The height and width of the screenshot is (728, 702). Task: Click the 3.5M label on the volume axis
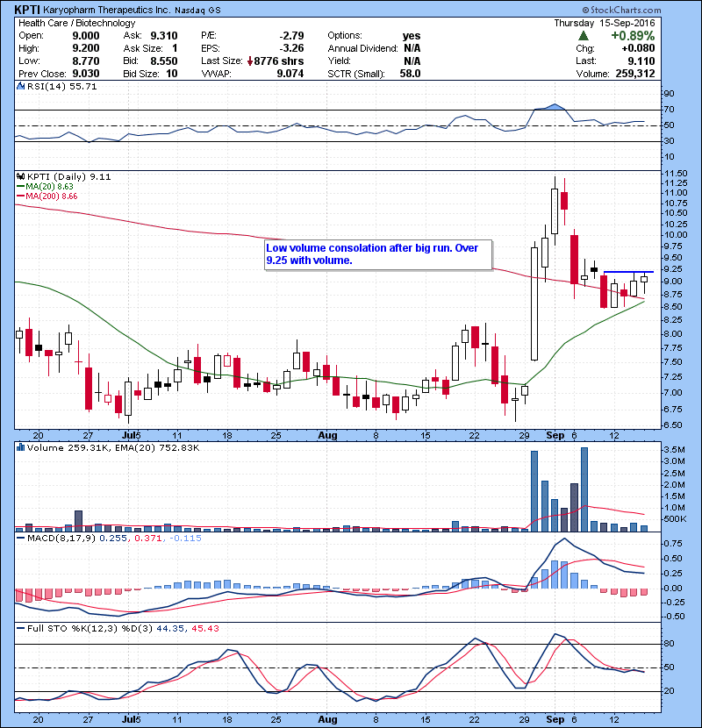tap(675, 450)
